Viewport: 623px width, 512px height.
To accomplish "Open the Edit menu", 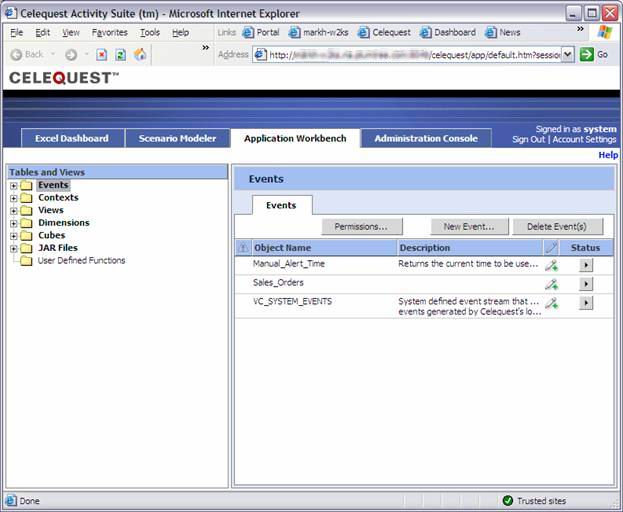I will tap(43, 33).
